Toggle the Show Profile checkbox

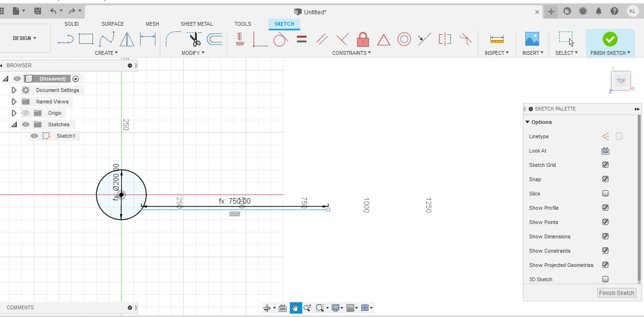pos(605,208)
